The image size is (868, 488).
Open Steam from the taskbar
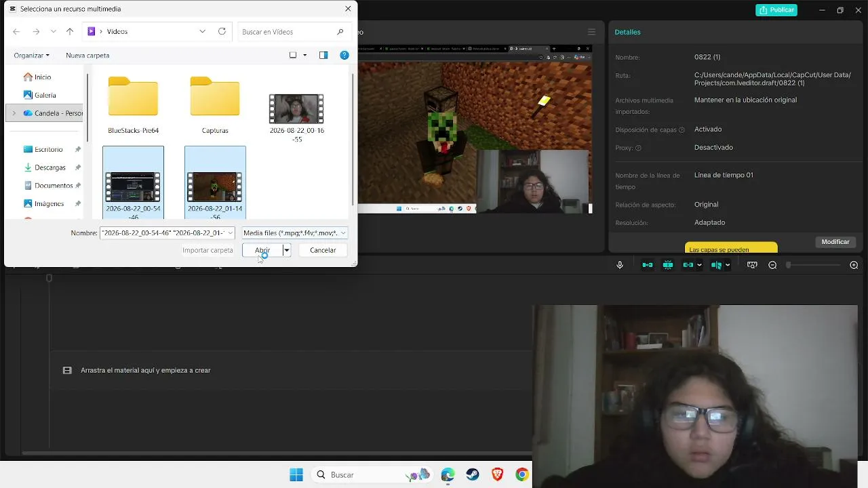point(472,474)
